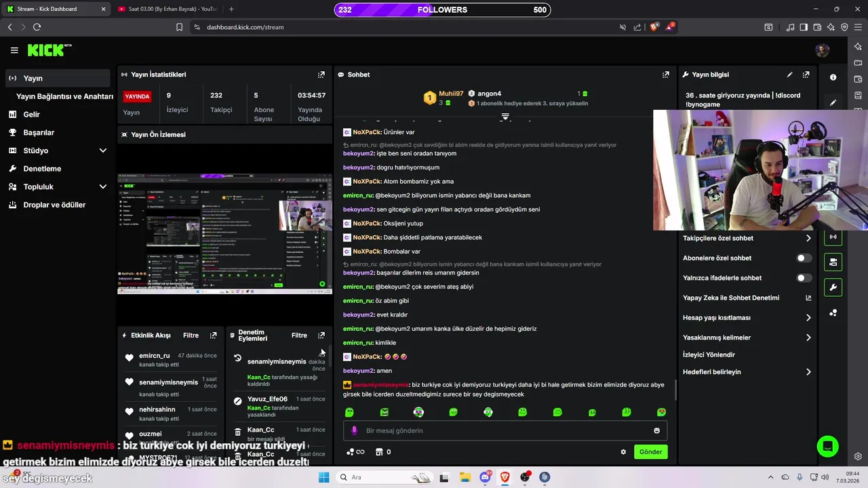Open Takipçilere özel sohbet settings arrow

coord(808,239)
